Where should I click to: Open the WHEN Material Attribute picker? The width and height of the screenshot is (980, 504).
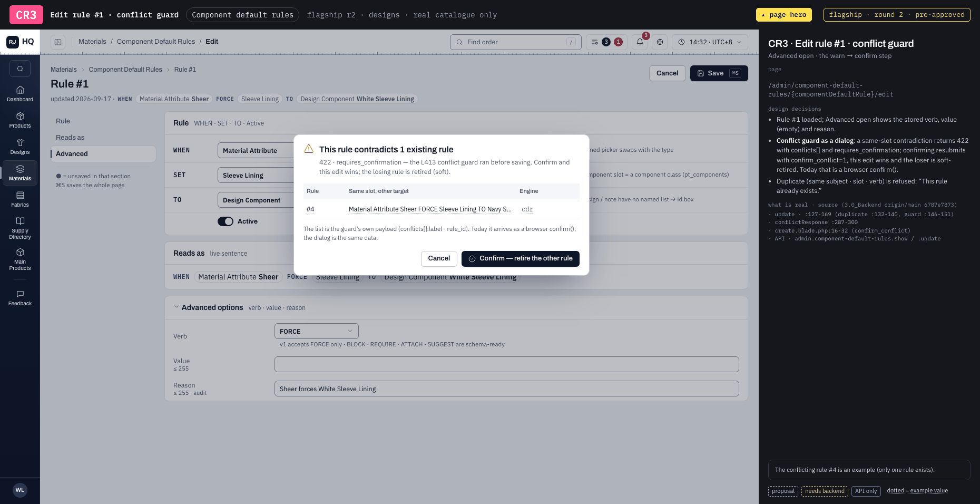pos(256,150)
